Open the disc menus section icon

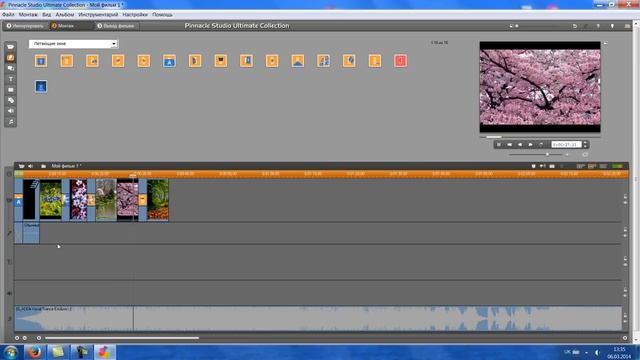11,100
